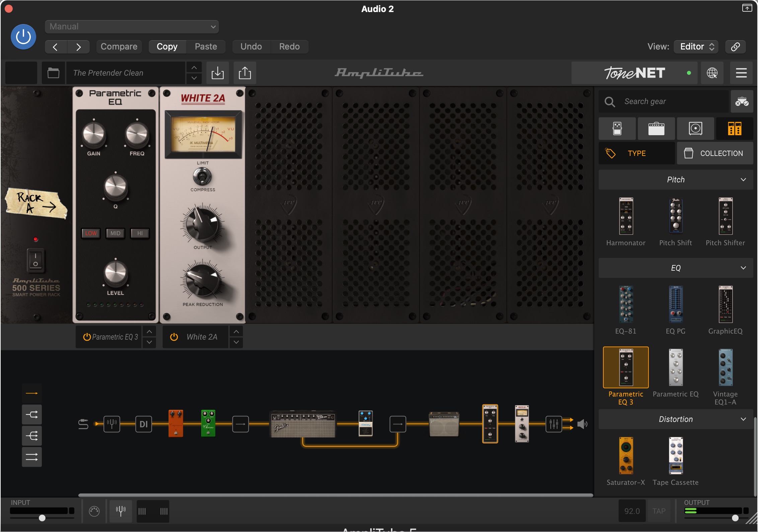Open the ToneNET panel
The width and height of the screenshot is (758, 532).
click(x=634, y=73)
